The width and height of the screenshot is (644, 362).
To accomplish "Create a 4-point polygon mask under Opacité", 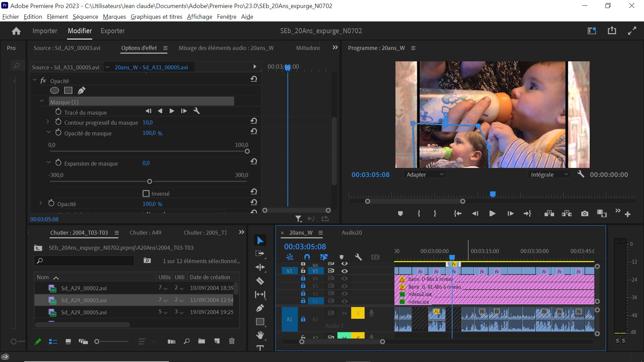I will click(x=68, y=90).
